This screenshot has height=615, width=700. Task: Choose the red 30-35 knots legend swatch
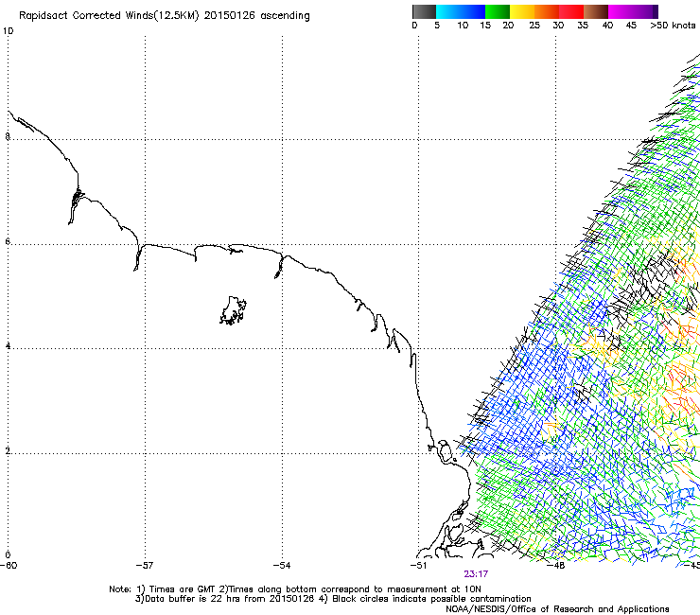[x=571, y=11]
